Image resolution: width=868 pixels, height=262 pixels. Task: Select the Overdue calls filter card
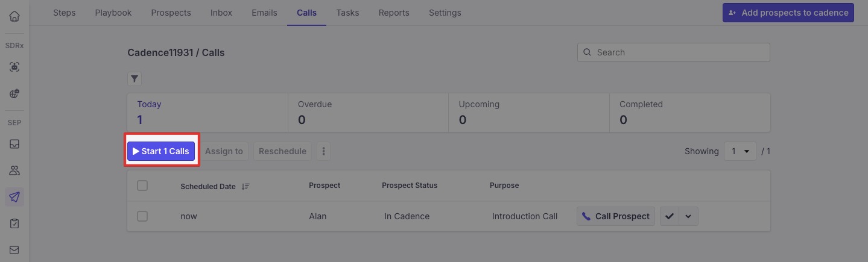368,112
